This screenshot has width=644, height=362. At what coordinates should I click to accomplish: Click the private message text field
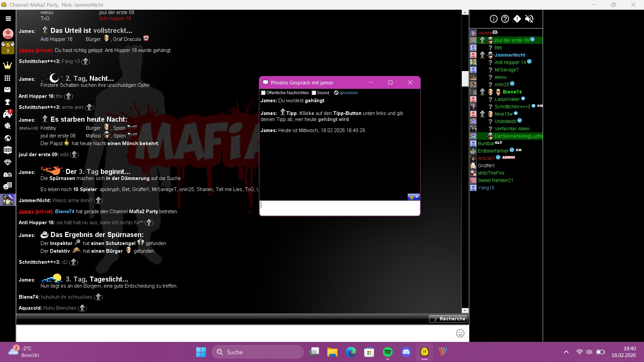click(339, 208)
